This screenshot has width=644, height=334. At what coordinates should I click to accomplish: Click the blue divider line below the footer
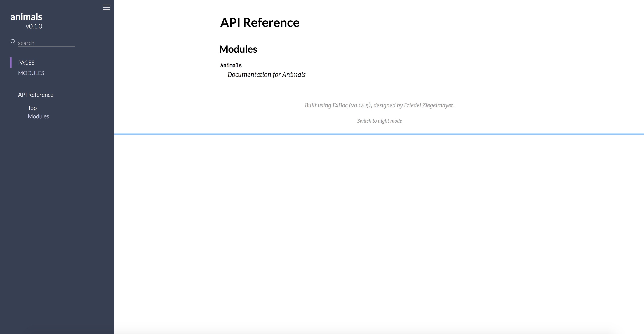coord(379,134)
